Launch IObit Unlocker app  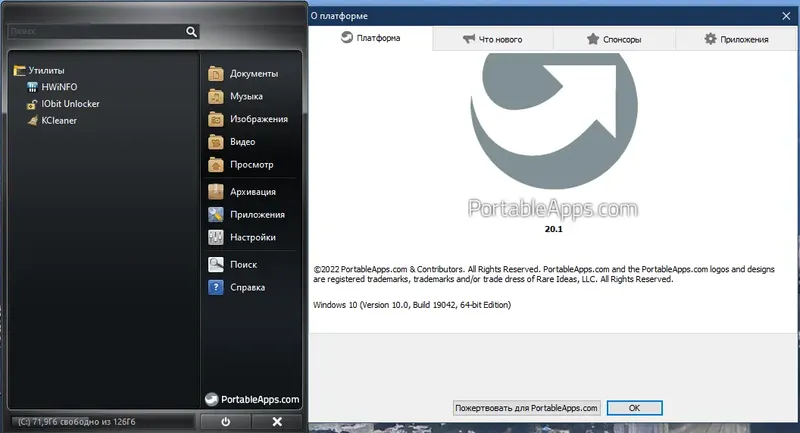pyautogui.click(x=63, y=104)
